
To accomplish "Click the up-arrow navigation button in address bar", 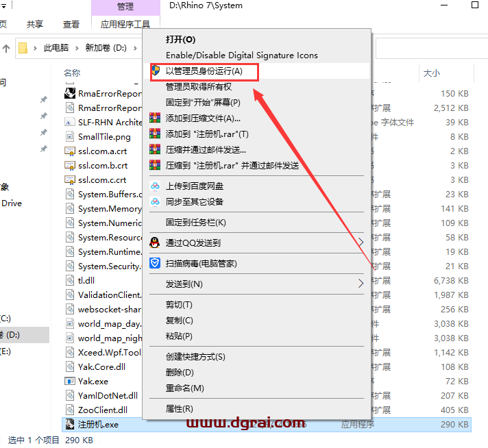I will coord(6,48).
